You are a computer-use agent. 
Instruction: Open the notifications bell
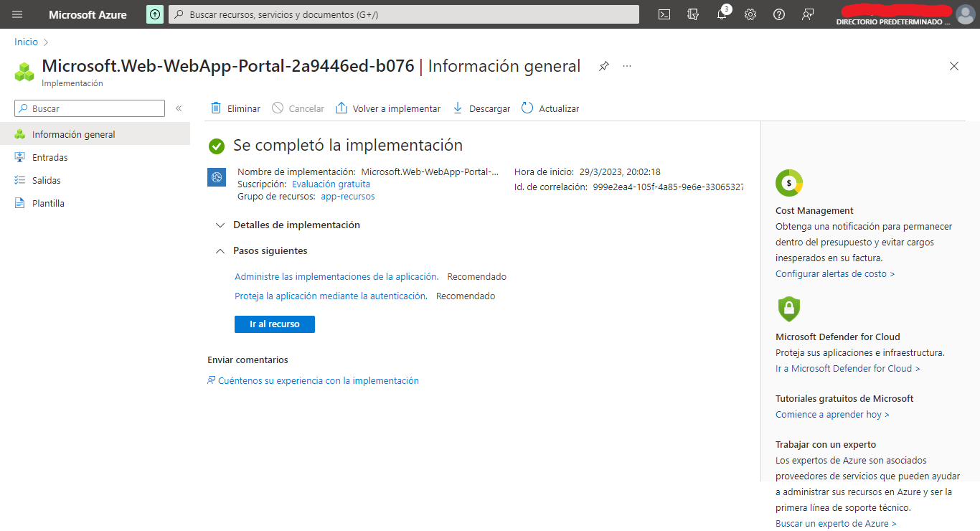click(x=722, y=14)
